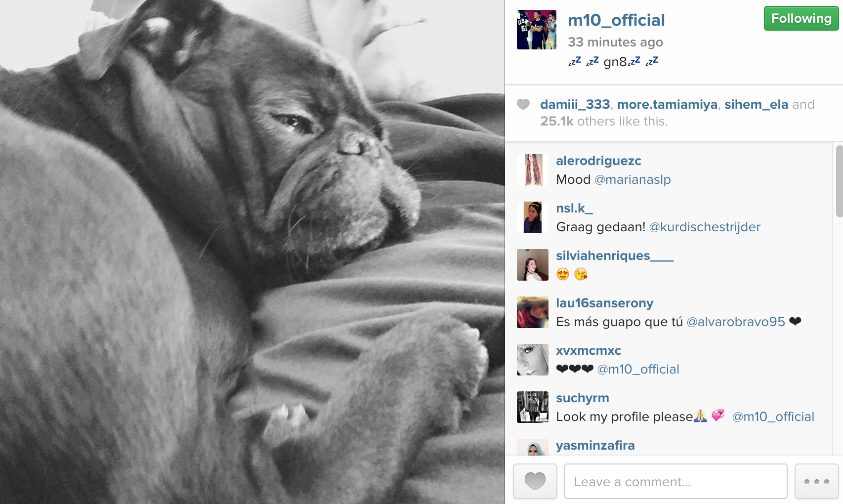
Task: Click the @alvarobravo95 mention
Action: (736, 322)
